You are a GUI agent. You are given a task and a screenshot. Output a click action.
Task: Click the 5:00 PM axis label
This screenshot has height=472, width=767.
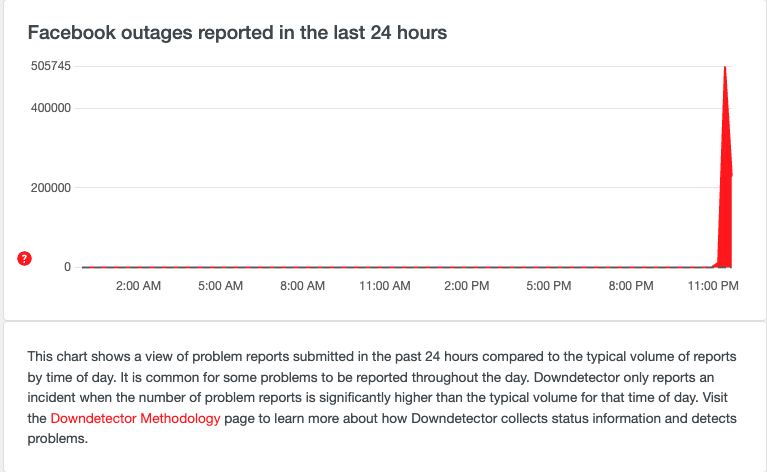pyautogui.click(x=549, y=286)
